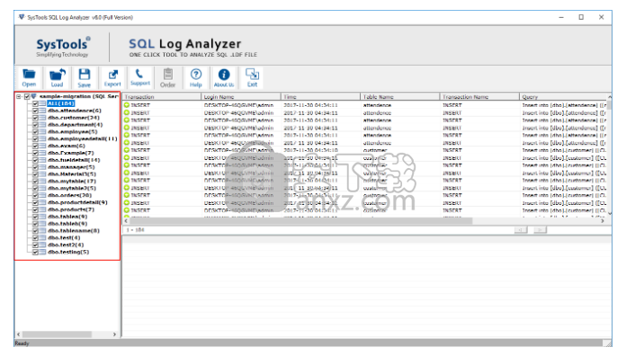Click the table icon beside dbo.products(7)

click(x=42, y=209)
